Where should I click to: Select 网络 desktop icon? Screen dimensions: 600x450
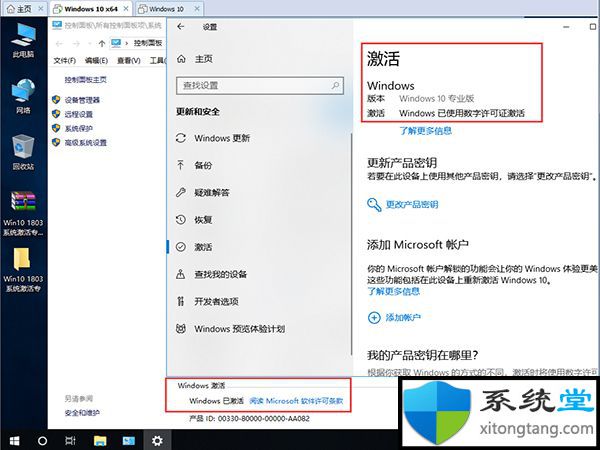23,97
